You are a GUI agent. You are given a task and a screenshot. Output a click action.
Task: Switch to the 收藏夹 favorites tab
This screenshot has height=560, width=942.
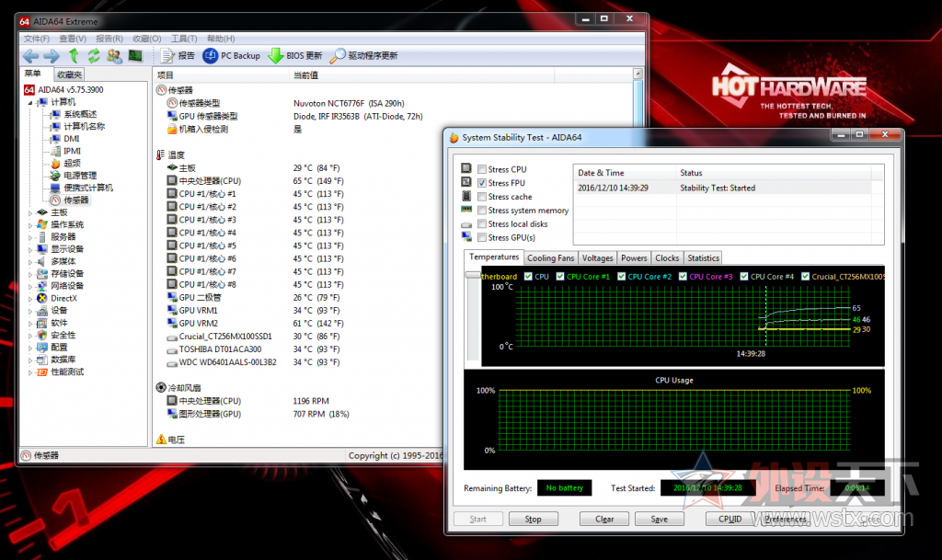69,75
